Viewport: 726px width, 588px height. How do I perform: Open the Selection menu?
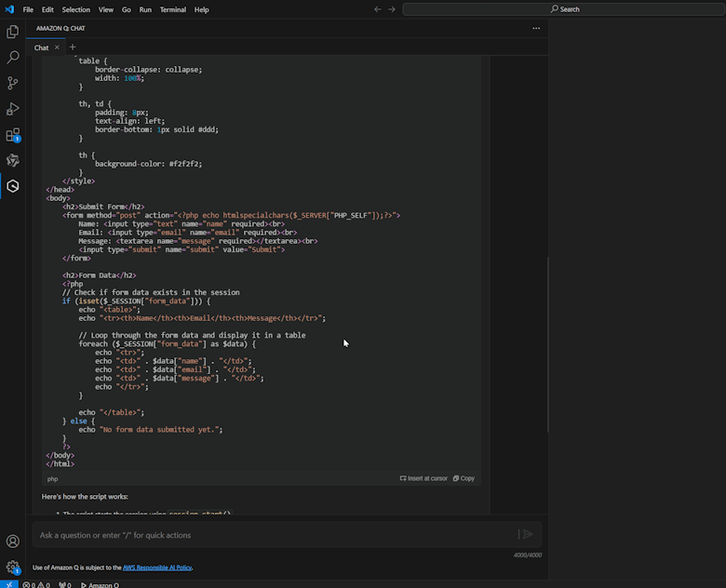click(x=76, y=9)
